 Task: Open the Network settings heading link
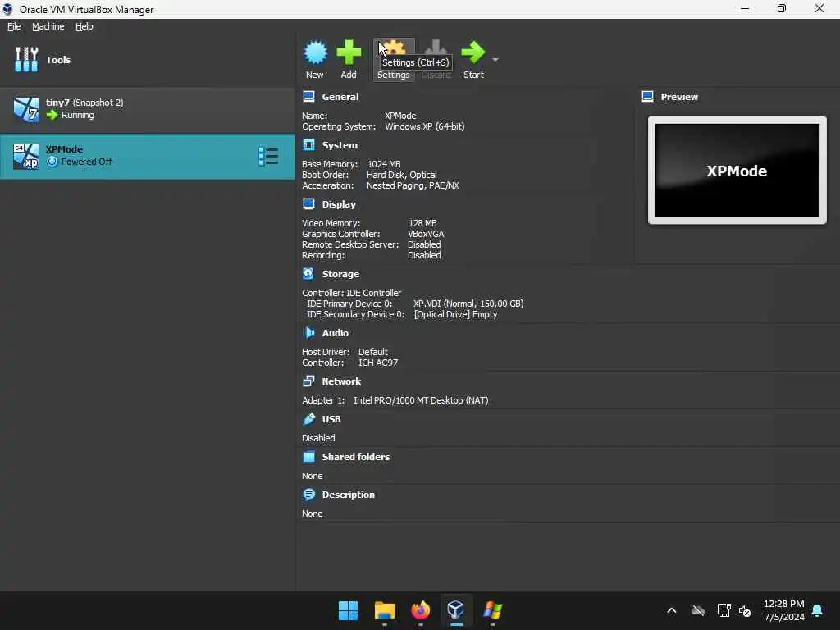(x=341, y=381)
